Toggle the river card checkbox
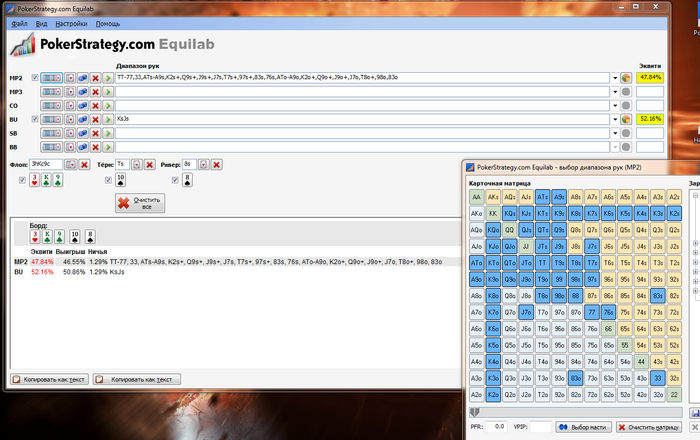The width and height of the screenshot is (700, 440). (x=175, y=180)
